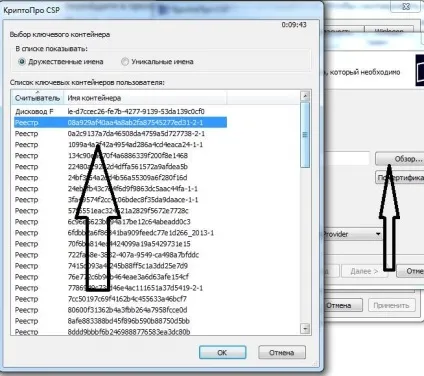The width and height of the screenshot is (424, 376).
Task: Select container le-d7ccec26-fe7b-4277-9139-53da139c0cf0 on Дисковод F
Action: (x=120, y=111)
